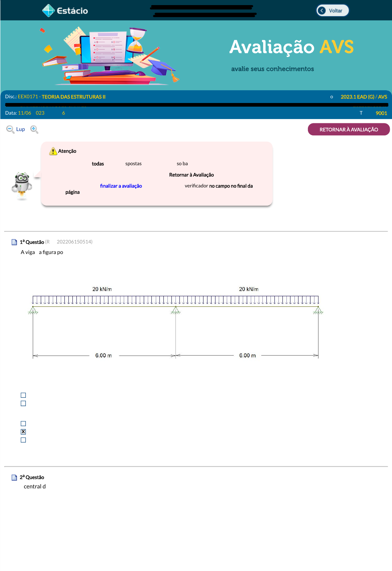Screen dimensions: 392x571
Task: Click the document icon beside 2ª Questão
Action: (x=14, y=477)
